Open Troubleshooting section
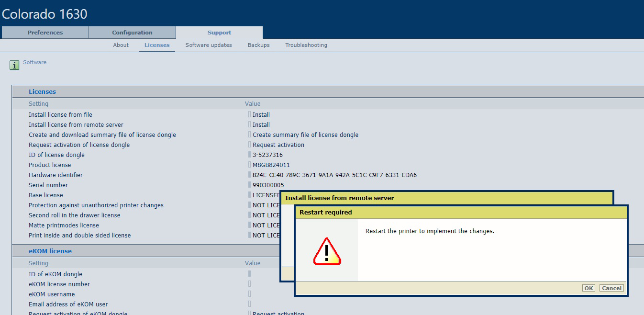Viewport: 644px width, 315px height. (x=306, y=45)
